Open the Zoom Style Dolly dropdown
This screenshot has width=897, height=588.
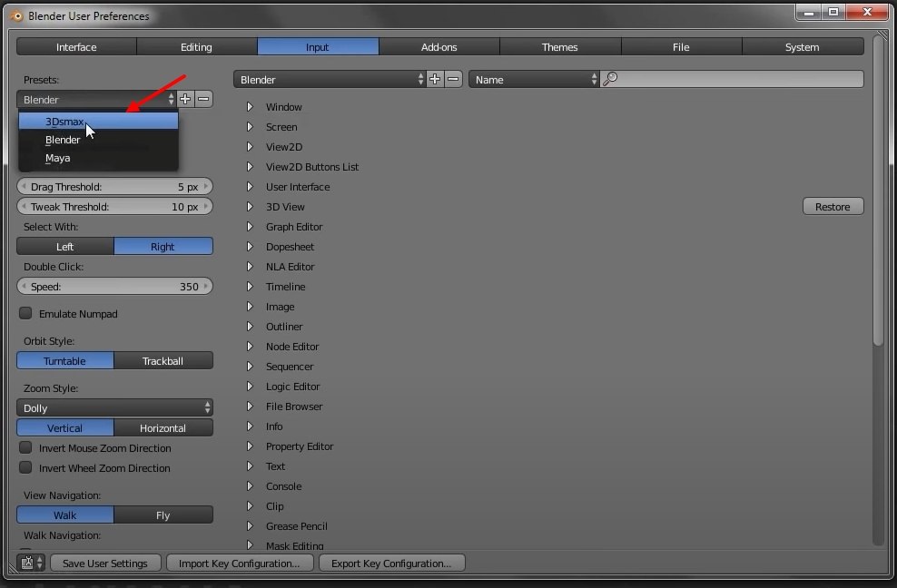click(x=114, y=407)
